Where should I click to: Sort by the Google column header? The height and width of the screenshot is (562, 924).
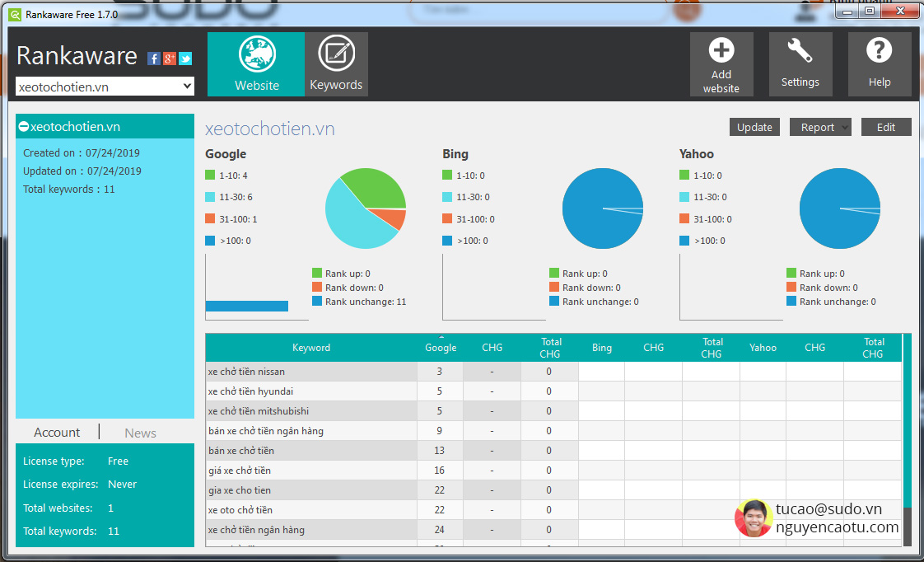tap(441, 347)
